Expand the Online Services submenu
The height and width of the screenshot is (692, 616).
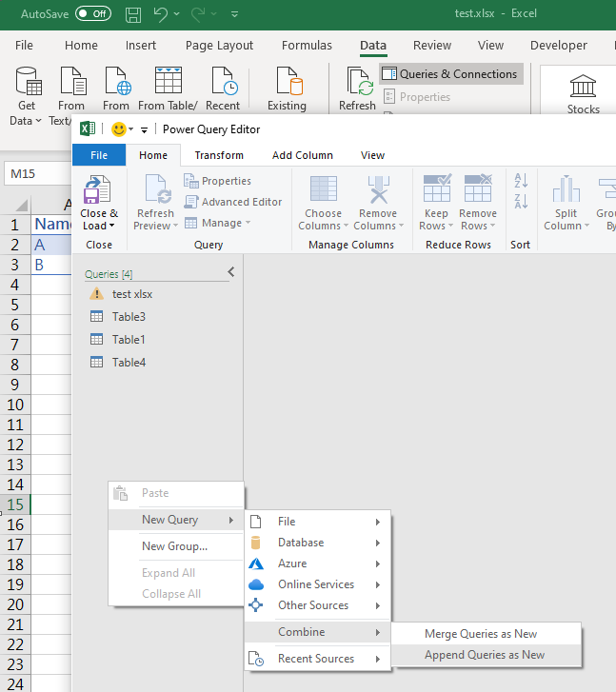click(317, 584)
